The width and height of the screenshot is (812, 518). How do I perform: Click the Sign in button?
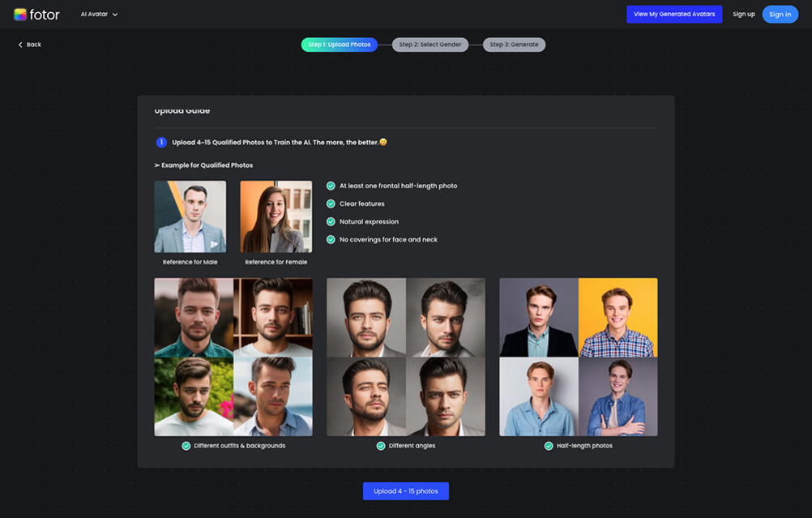pos(780,15)
